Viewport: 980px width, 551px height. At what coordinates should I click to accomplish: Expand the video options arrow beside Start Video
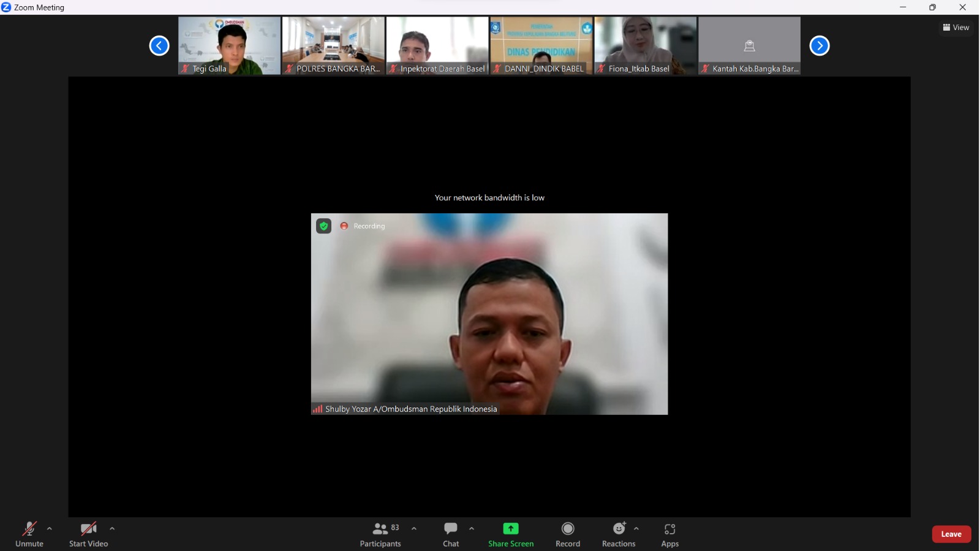112,528
